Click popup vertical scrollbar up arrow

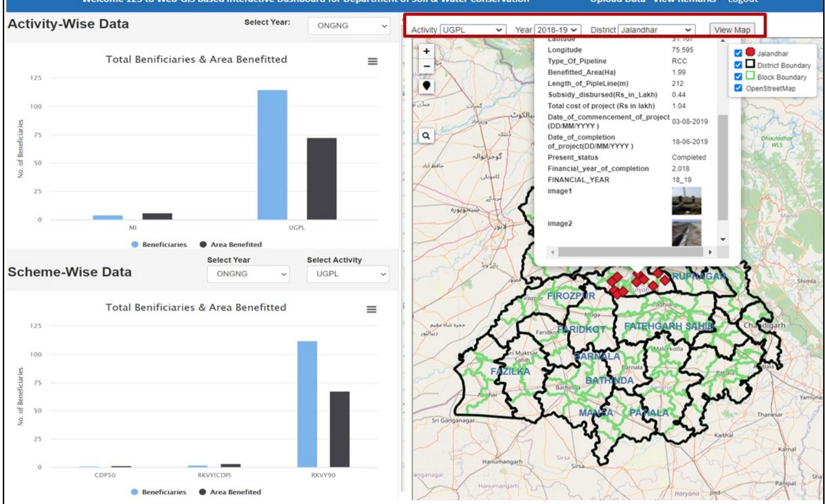coord(723,41)
